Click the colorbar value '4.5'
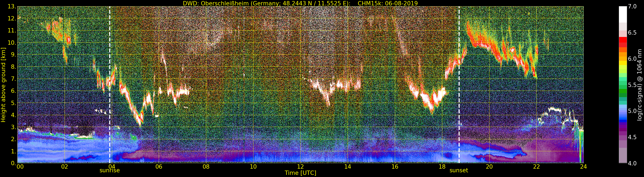The height and width of the screenshot is (177, 644). 632,137
